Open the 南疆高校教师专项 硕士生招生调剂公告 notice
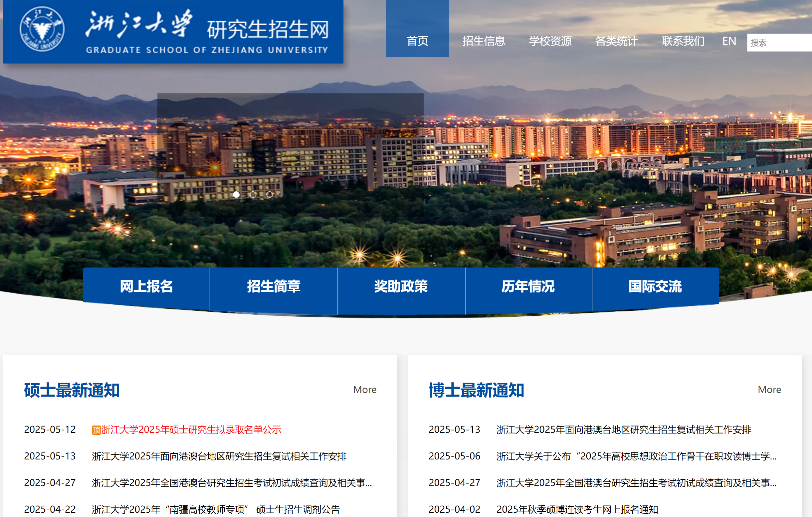This screenshot has width=812, height=517. [x=216, y=509]
